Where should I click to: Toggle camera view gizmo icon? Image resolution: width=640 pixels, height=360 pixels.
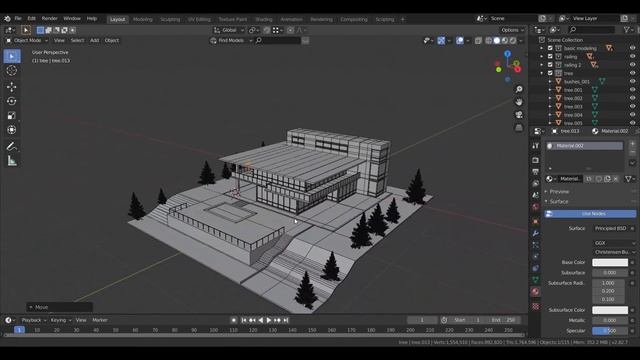519,115
